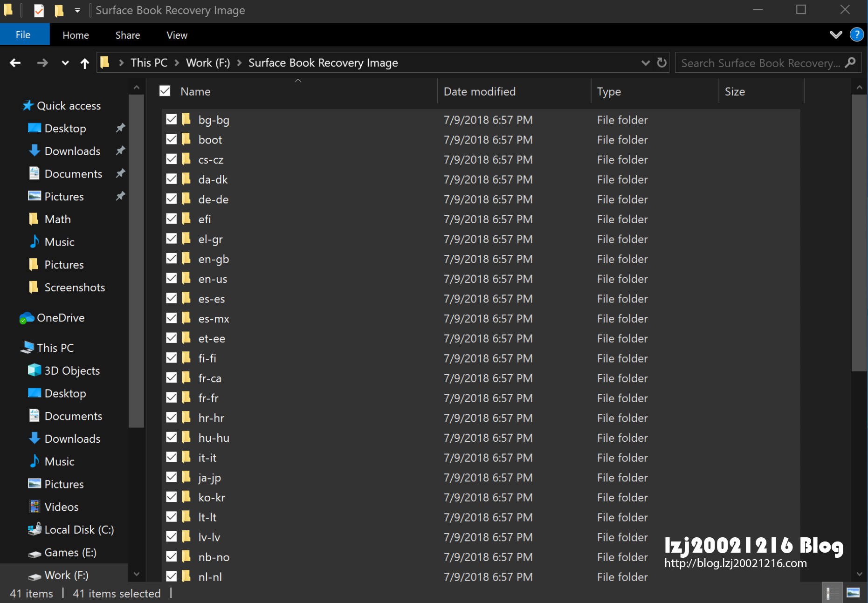Click This PC in the address breadcrumb

149,63
